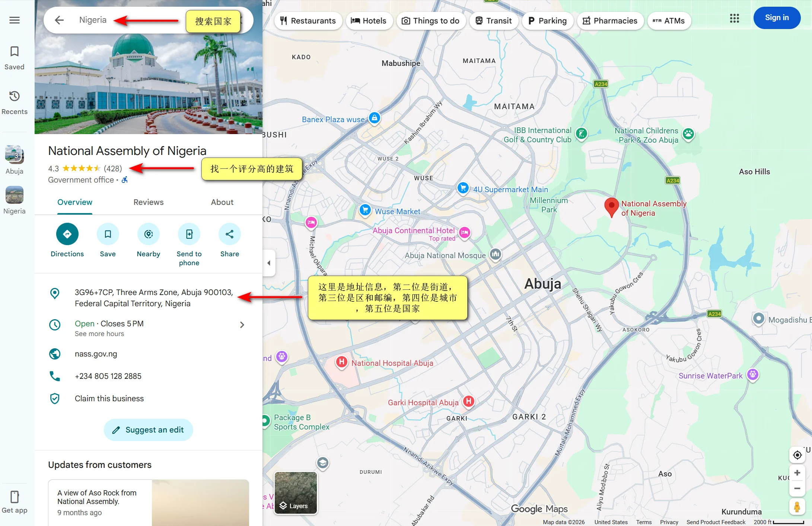Click National Childrens Park & Zoo marker
Viewport: 812px width, 526px height.
(688, 134)
